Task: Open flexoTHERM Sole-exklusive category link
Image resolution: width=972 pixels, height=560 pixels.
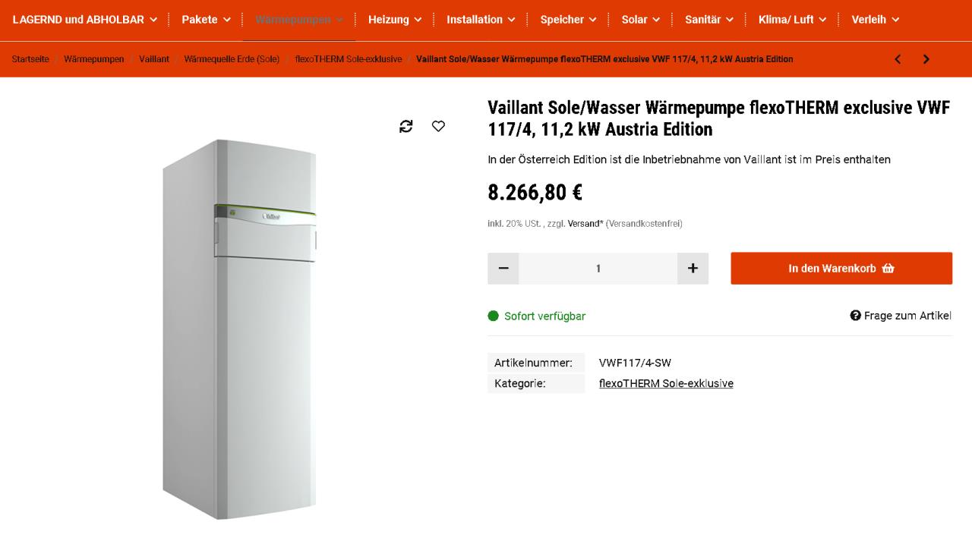Action: point(666,383)
